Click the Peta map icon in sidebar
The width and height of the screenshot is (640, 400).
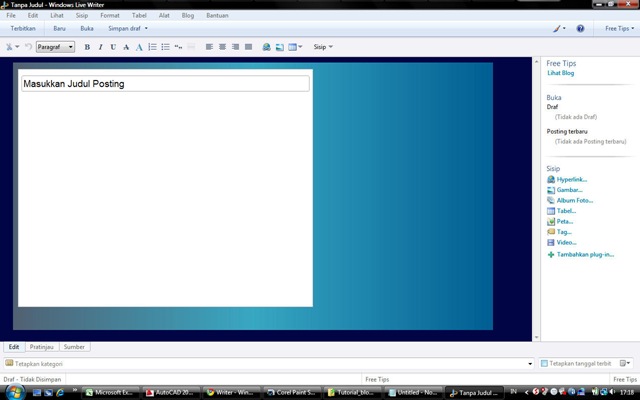click(x=551, y=222)
